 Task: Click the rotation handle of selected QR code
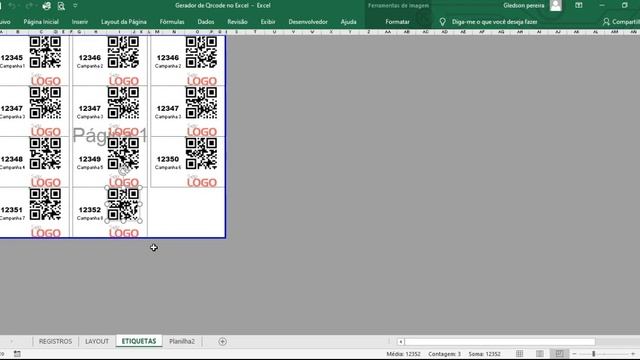click(x=124, y=171)
